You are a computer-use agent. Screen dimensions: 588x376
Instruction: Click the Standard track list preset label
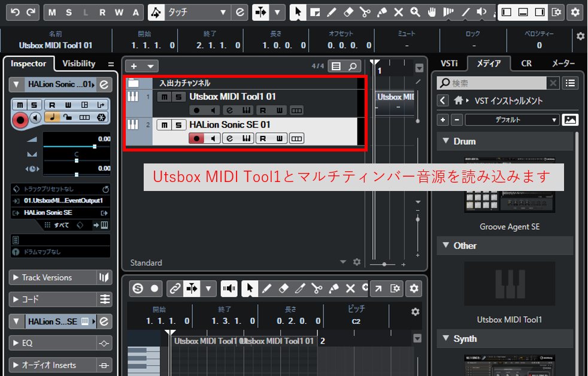coord(146,262)
